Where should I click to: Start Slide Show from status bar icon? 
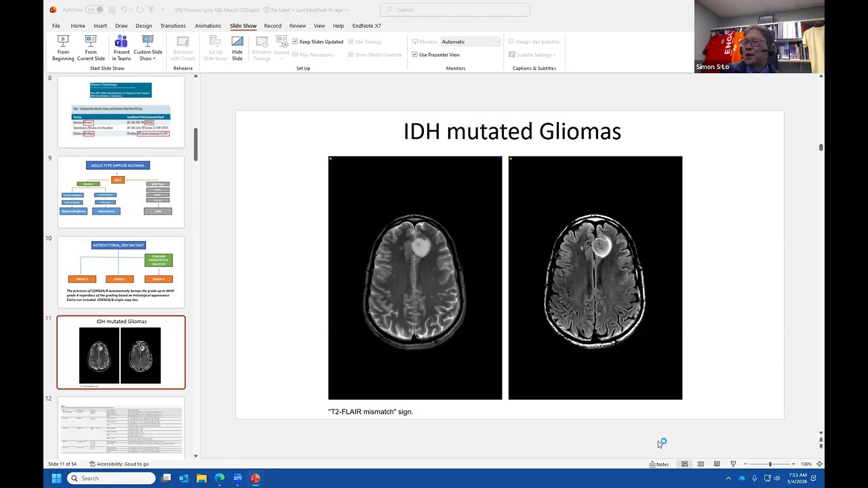pos(733,464)
